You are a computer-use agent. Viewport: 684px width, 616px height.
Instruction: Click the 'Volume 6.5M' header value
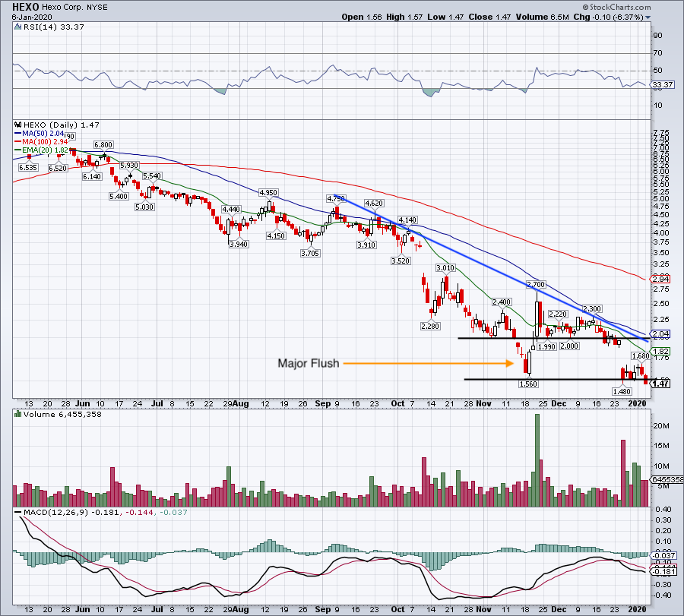pos(542,17)
